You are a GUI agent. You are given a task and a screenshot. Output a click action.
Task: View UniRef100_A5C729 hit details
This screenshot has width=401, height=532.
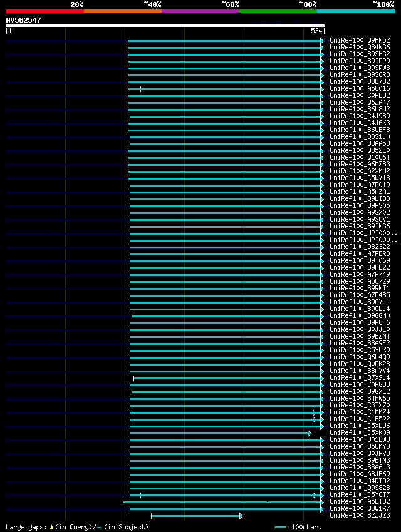[x=360, y=281]
